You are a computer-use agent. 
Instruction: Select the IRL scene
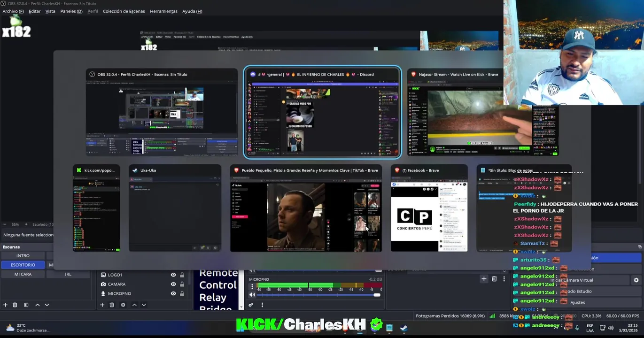click(x=68, y=274)
